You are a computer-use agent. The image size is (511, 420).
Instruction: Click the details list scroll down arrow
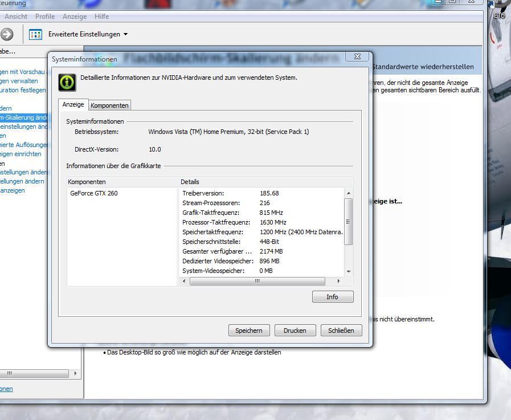[349, 271]
